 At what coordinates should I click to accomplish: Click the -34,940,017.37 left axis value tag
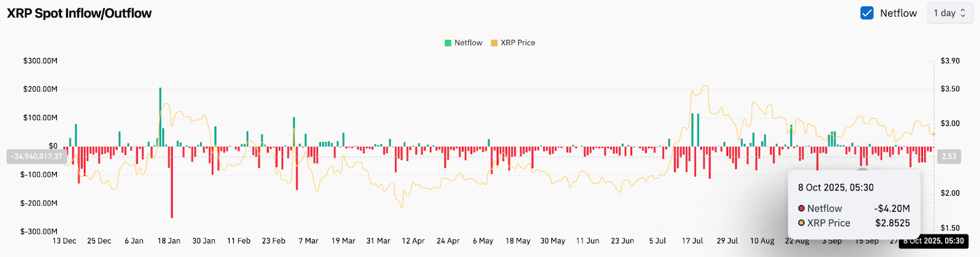(37, 157)
